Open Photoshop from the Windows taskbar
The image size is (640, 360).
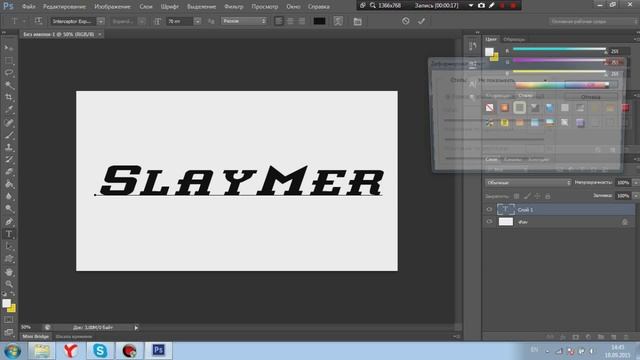click(158, 350)
